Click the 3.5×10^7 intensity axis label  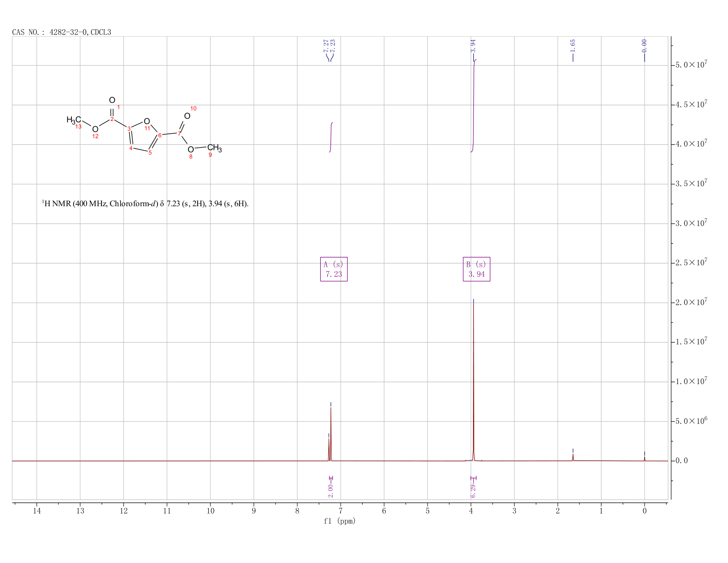[691, 184]
